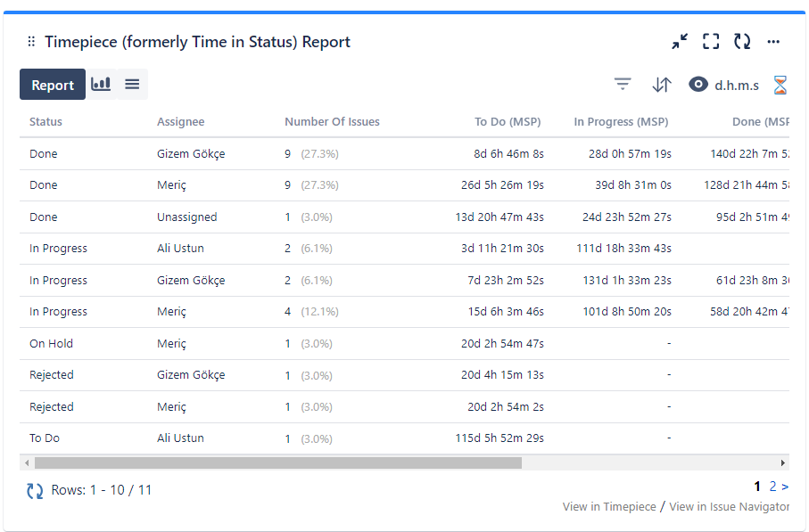This screenshot has width=809, height=532.
Task: Open the three-dot overflow menu
Action: 773,41
